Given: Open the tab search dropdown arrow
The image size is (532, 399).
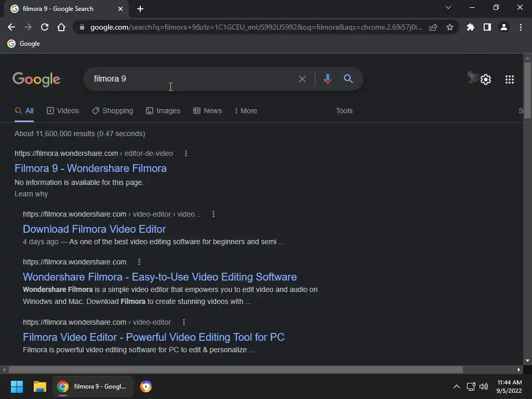Looking at the screenshot, I should (x=448, y=7).
